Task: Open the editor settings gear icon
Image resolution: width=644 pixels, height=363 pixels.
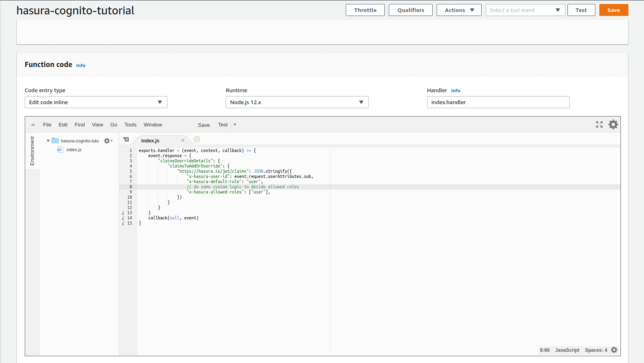Action: click(x=613, y=124)
